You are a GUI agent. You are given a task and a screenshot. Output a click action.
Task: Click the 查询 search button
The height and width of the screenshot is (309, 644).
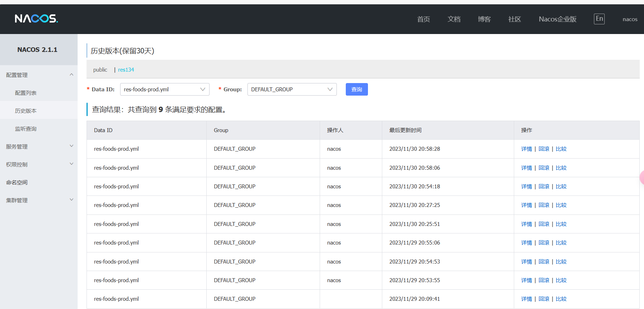(x=357, y=90)
